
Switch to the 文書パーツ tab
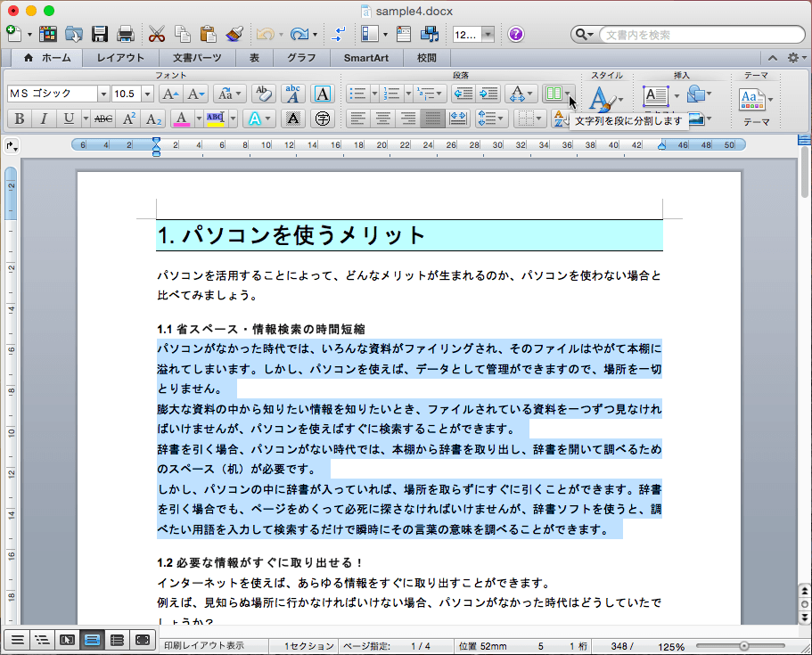197,58
